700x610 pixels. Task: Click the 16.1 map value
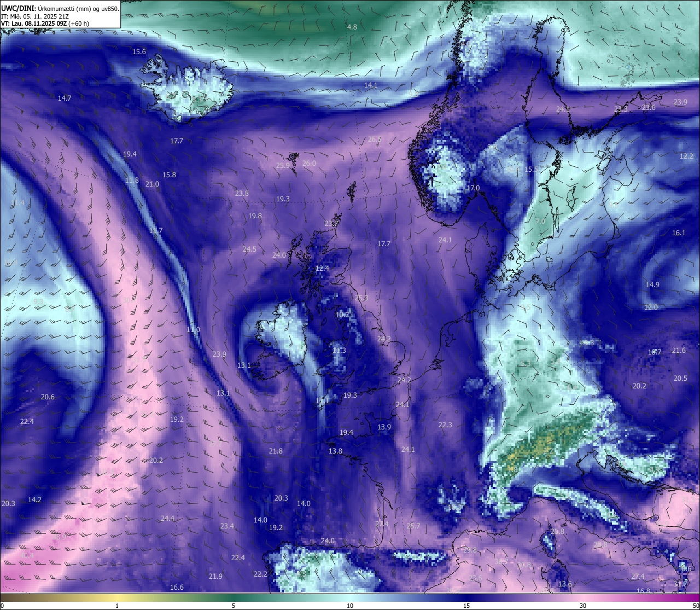[x=679, y=233]
